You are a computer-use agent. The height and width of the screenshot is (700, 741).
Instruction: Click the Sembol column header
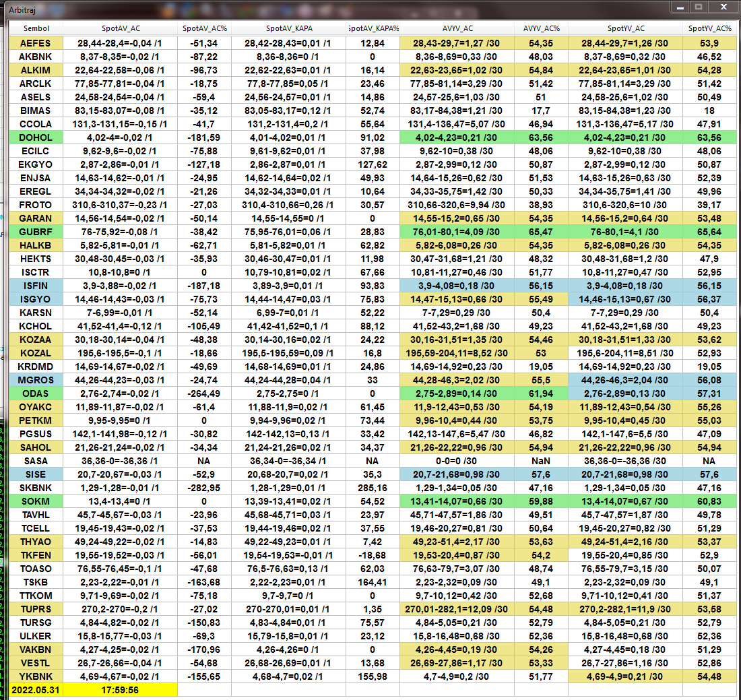tap(36, 28)
